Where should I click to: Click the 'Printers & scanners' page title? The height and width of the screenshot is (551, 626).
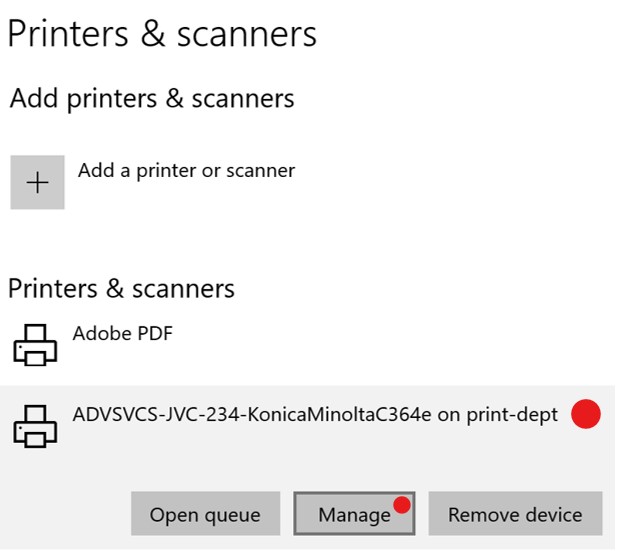coord(162,34)
